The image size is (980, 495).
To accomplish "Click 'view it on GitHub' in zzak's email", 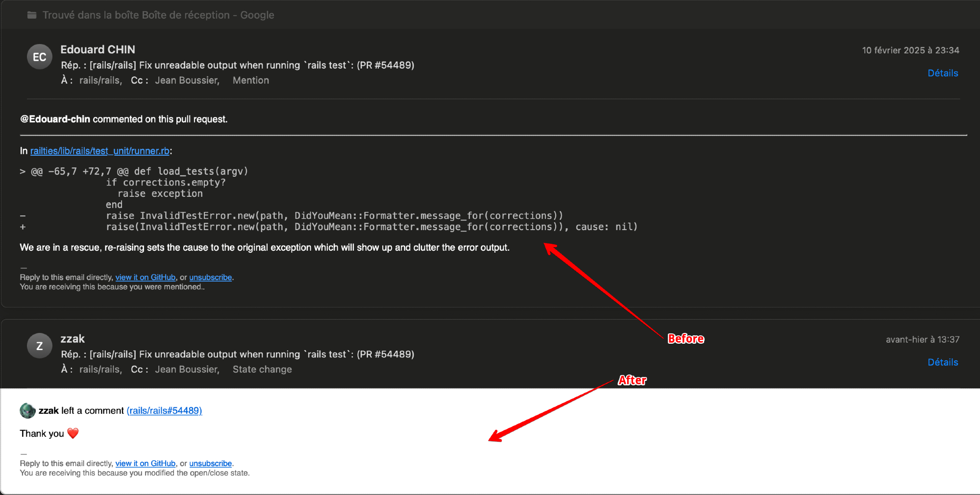I will click(145, 463).
